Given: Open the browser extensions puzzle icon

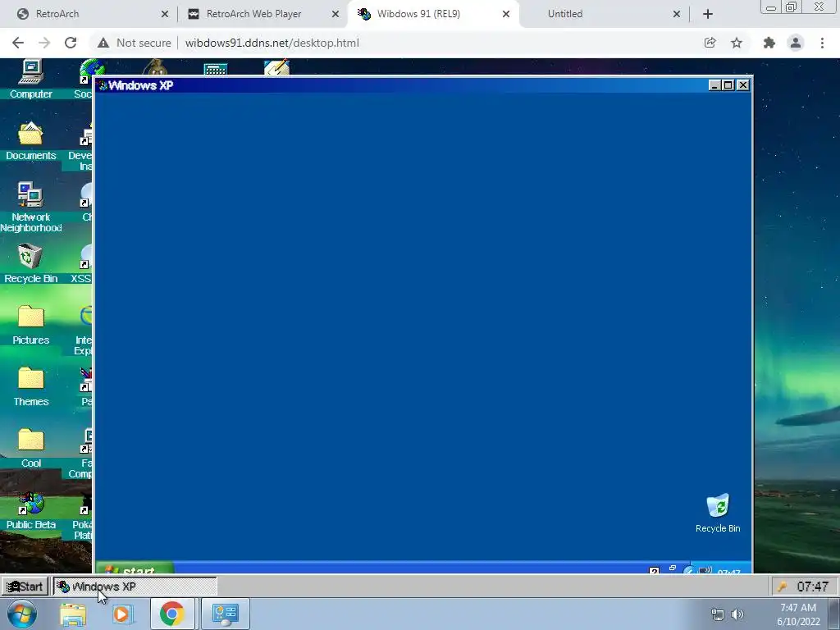Looking at the screenshot, I should (x=769, y=43).
